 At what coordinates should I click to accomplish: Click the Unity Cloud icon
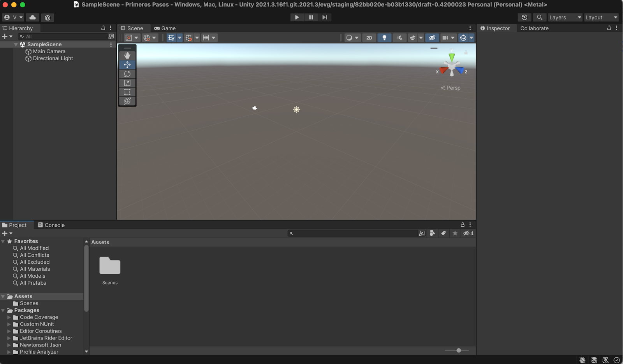33,17
